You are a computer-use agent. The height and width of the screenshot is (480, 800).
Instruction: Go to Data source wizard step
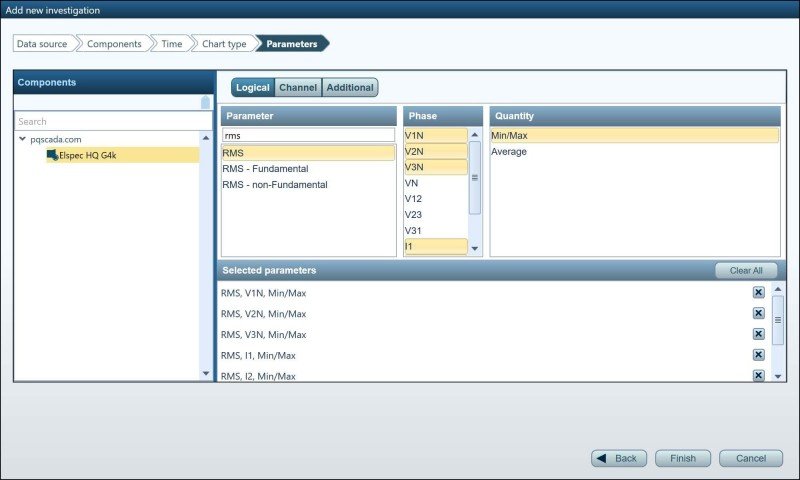(x=42, y=44)
